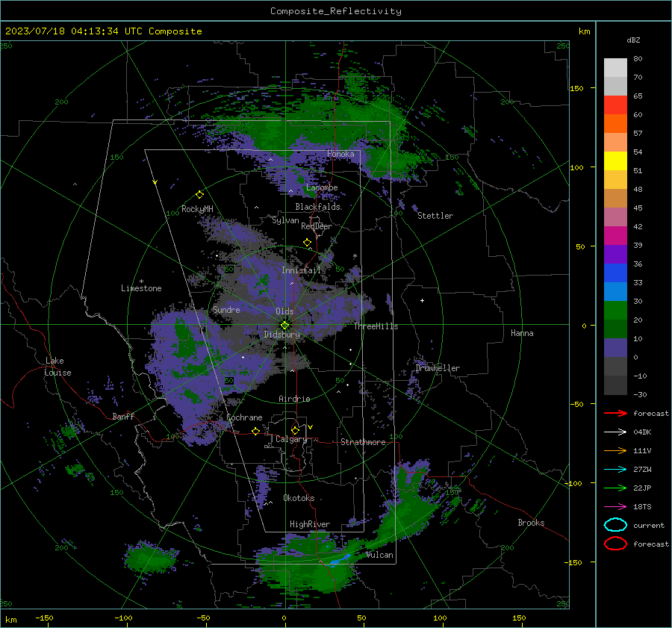Click the Composite_Reflectivity title text

[x=336, y=11]
